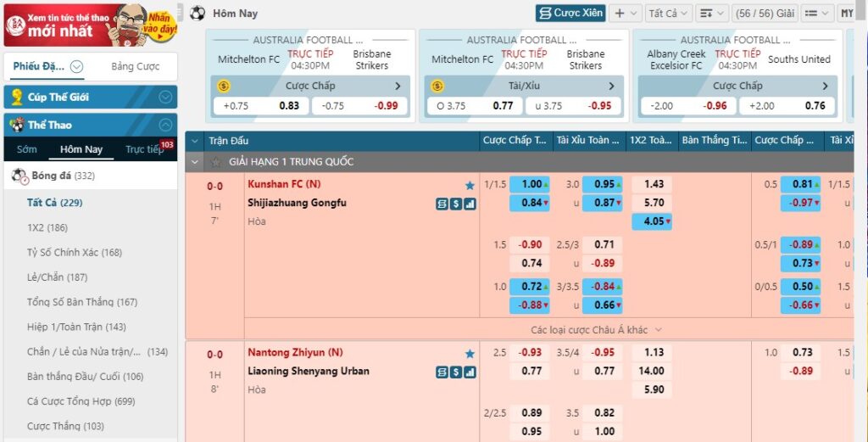Open Albany Creek Cược Chấp card arrow

(x=826, y=86)
